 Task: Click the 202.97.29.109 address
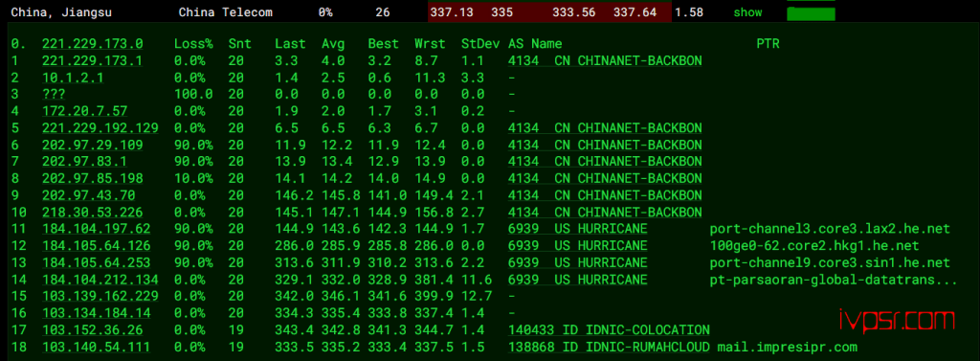(93, 146)
